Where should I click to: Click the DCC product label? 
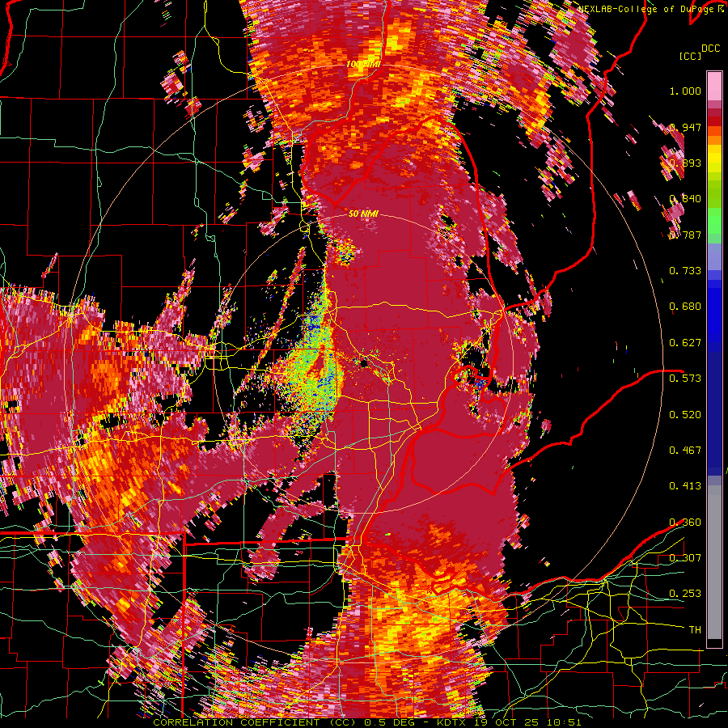point(710,49)
